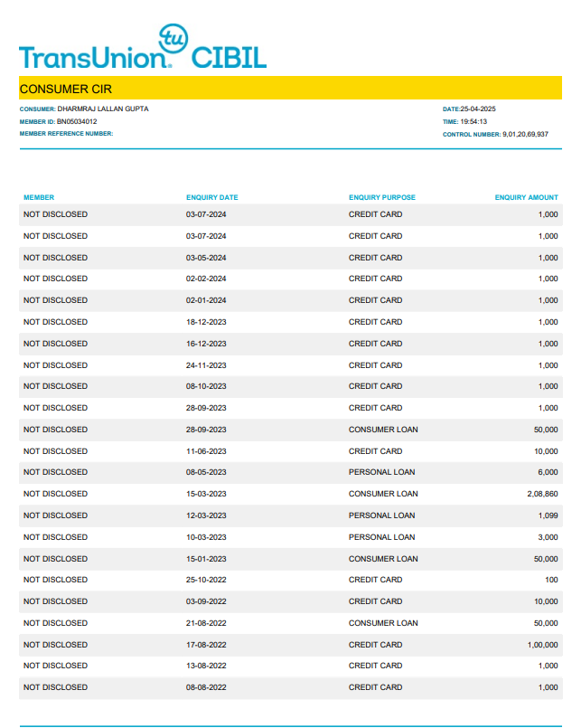Screen dimensions: 572x728
Task: Select enquiry date 08-10-2023
Action: pos(206,386)
